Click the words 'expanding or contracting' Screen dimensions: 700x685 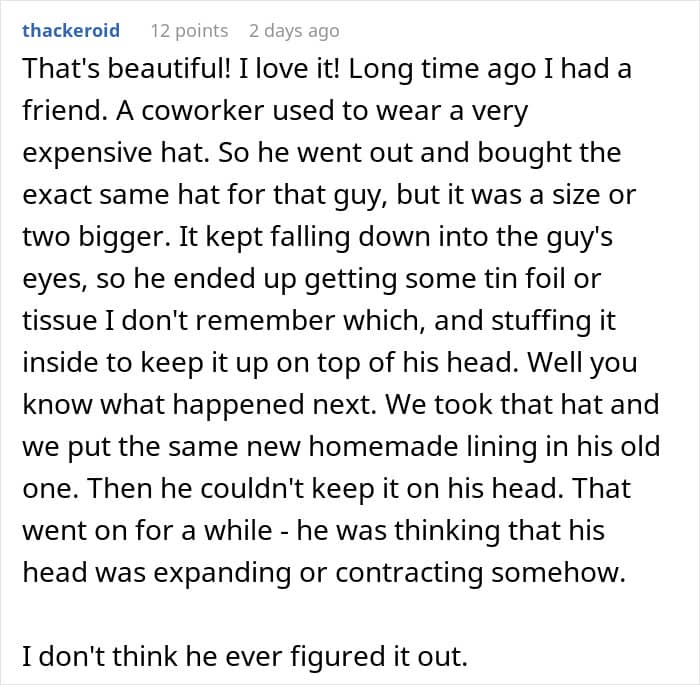[x=318, y=573]
